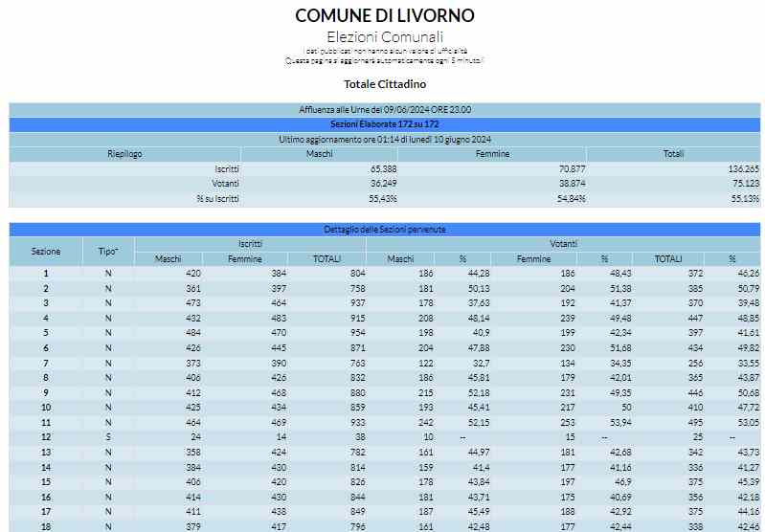Viewport: 765px width, 532px height.
Task: Click the S type cell for section 12
Action: [x=109, y=436]
